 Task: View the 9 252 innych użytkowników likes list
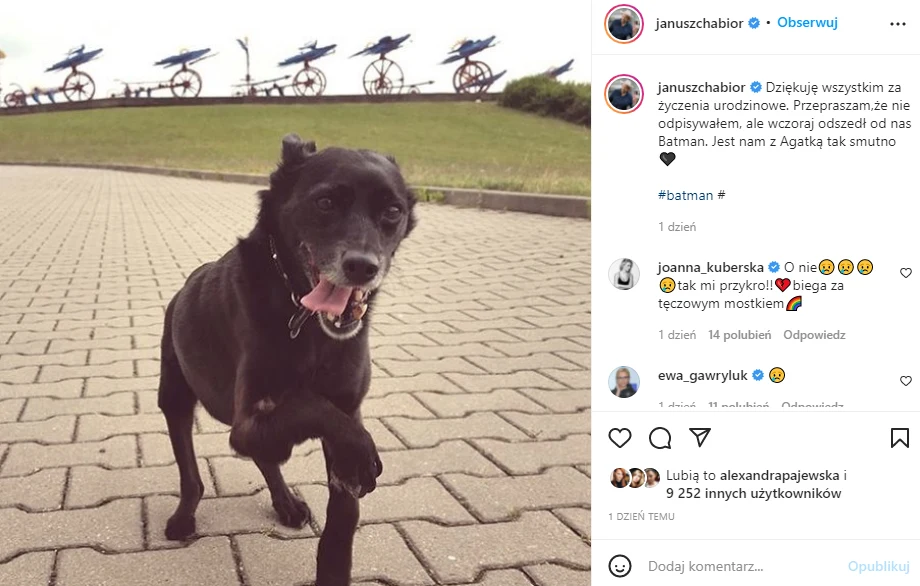[753, 493]
